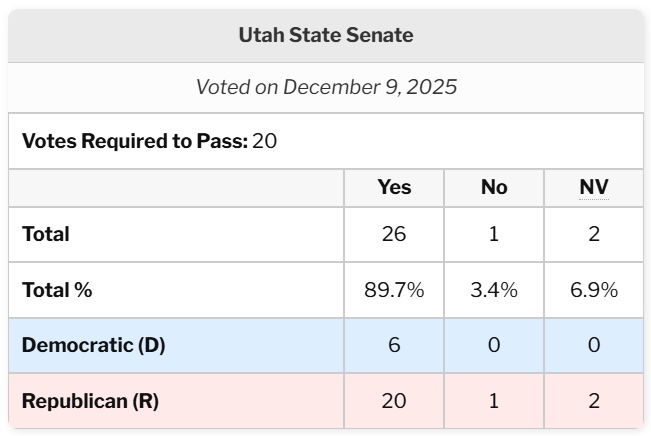Click the NV abbreviation column header
Image resolution: width=651 pixels, height=436 pixels.
(x=594, y=187)
